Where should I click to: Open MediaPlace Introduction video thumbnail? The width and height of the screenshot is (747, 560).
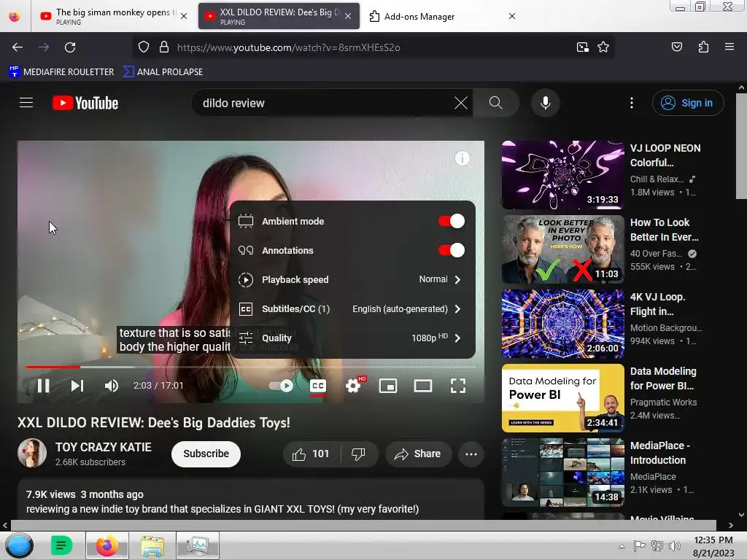562,472
